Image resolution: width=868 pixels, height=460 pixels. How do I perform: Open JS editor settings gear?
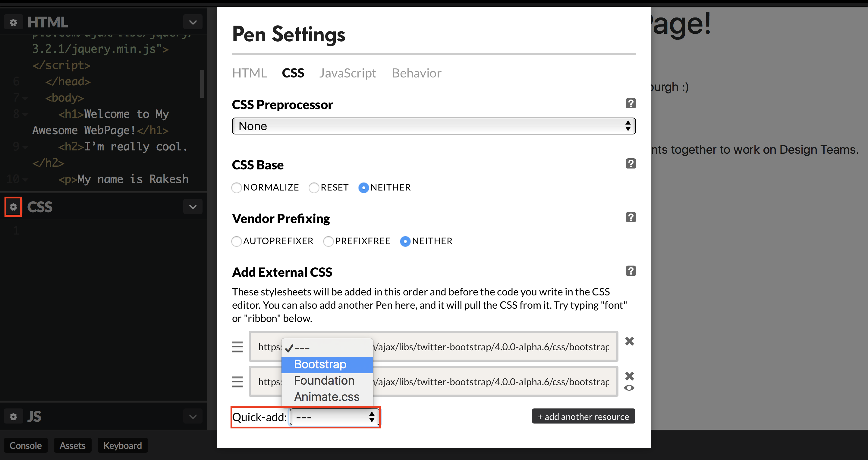coord(13,417)
